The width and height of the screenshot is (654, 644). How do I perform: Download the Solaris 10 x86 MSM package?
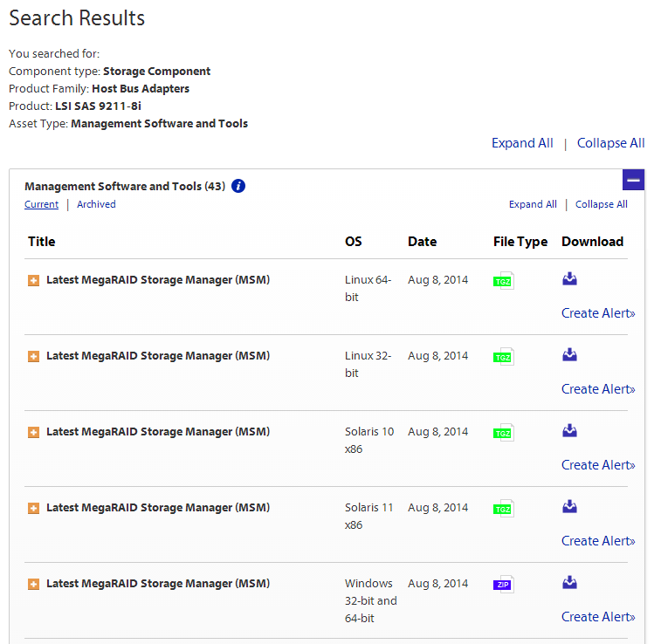pos(569,430)
